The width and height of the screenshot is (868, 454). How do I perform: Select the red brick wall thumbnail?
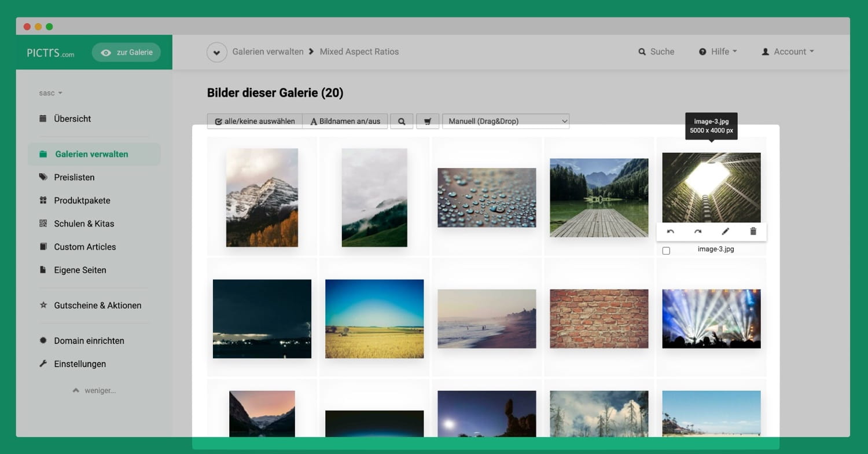599,318
